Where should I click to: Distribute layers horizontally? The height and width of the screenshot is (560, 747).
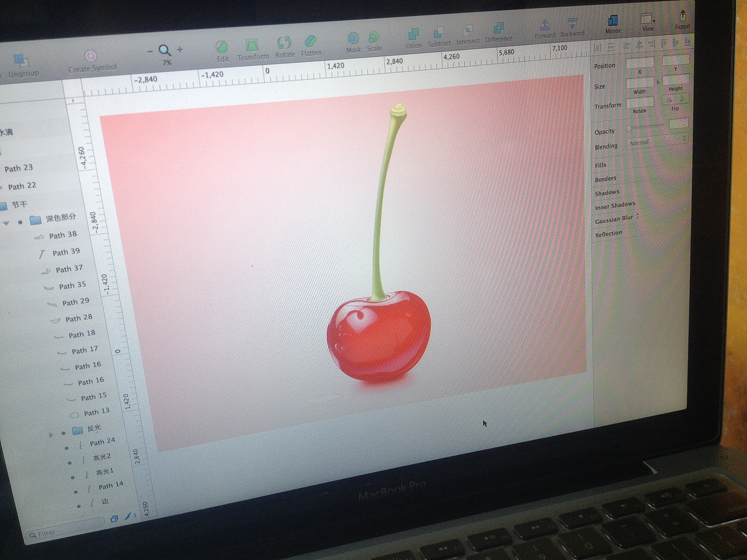(x=597, y=48)
